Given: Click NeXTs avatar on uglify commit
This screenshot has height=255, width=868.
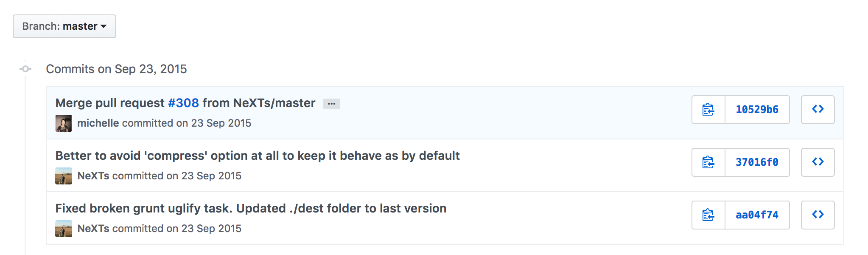Looking at the screenshot, I should click(x=64, y=229).
